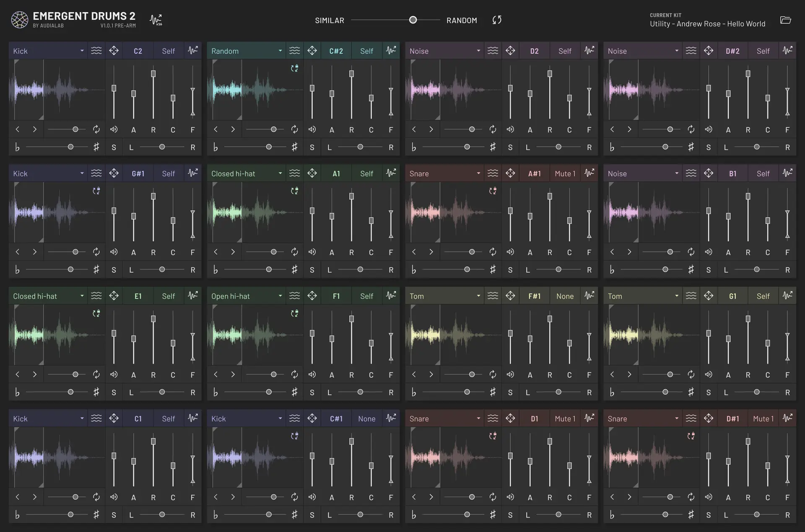Switch to Random instrument type on C#2

(245, 50)
